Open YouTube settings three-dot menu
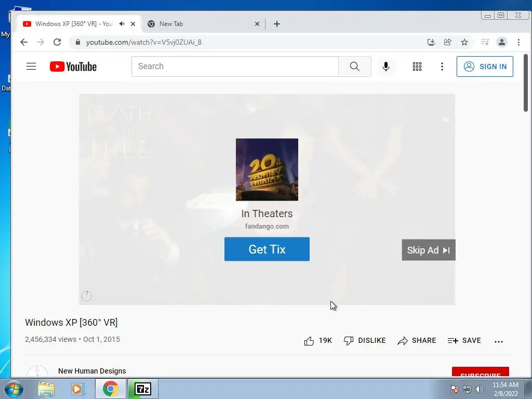Viewport: 532px width, 399px height. pyautogui.click(x=442, y=66)
